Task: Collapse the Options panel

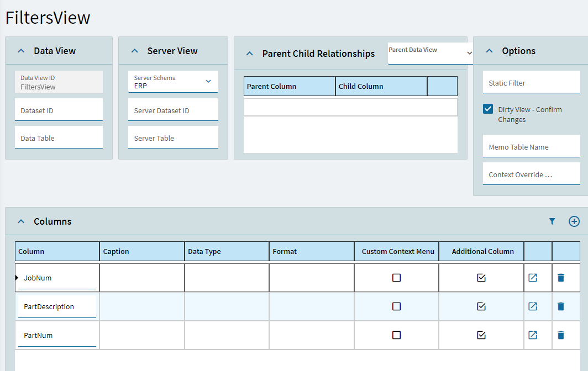Action: click(x=490, y=51)
